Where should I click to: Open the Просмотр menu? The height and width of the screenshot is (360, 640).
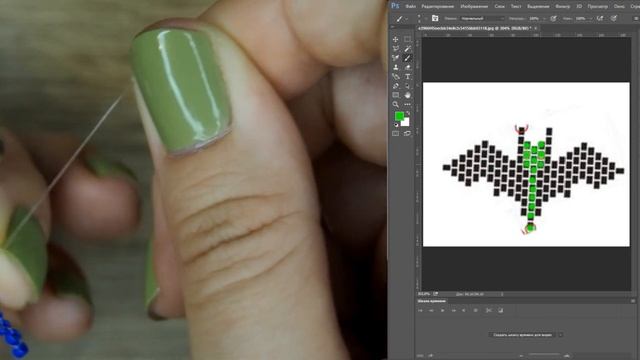tap(598, 7)
